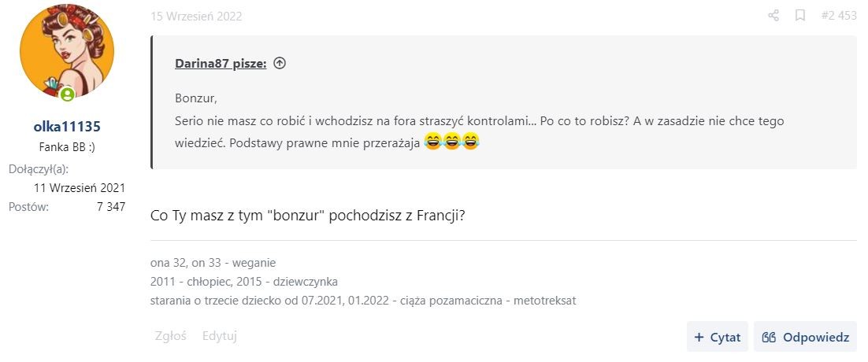Open the olka11135 username profile link
Screen dimensions: 868x362
(67, 126)
